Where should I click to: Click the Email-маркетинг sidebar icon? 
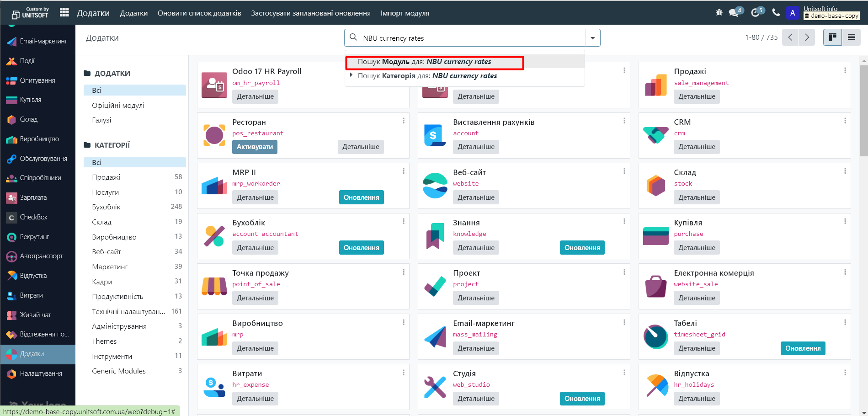(x=12, y=41)
